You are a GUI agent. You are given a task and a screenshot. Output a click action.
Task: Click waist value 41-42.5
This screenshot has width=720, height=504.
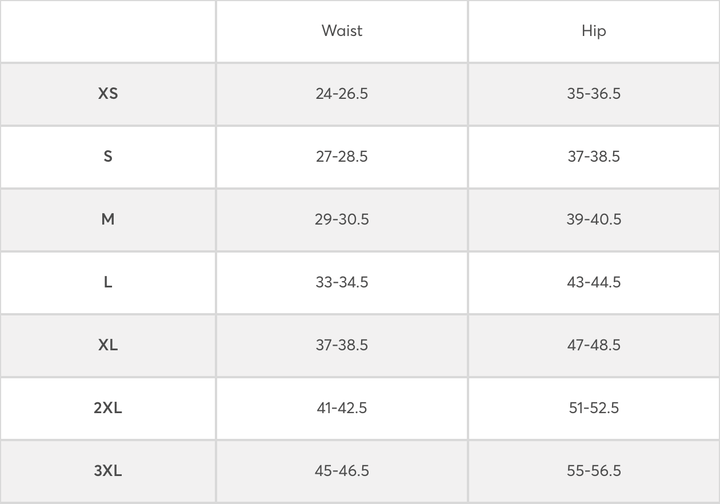[x=342, y=408]
